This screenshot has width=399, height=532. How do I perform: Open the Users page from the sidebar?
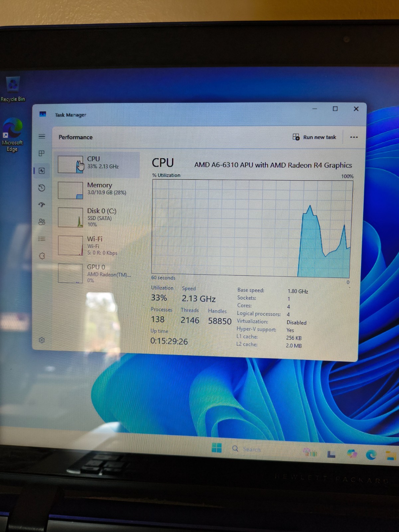pyautogui.click(x=42, y=222)
